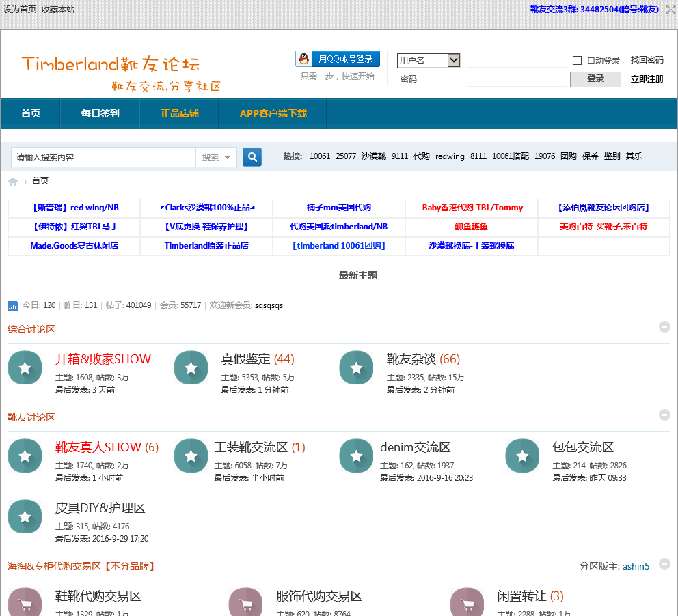Click the password input field
Viewport: 678px width, 616px height.
[517, 79]
